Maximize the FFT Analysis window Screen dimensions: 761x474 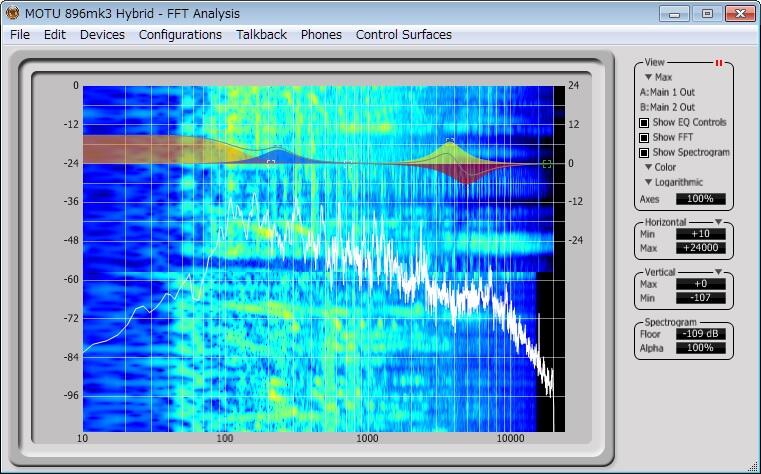707,14
